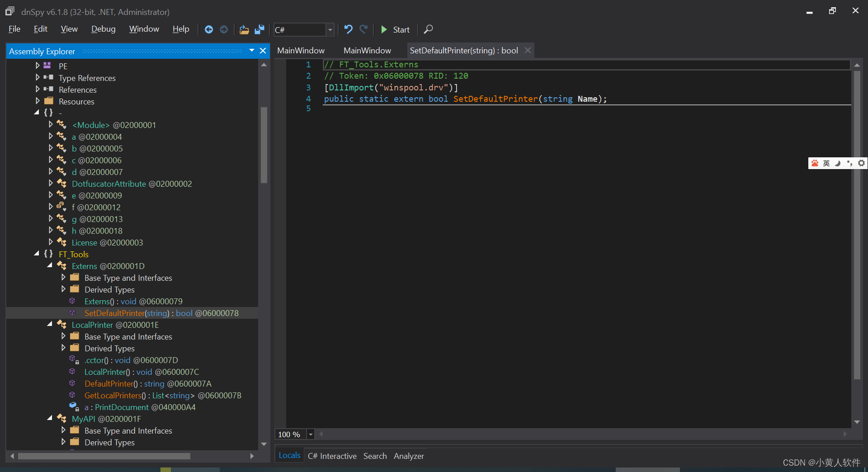The width and height of the screenshot is (868, 472).
Task: Redo an edit with the redo arrow icon
Action: coord(364,29)
